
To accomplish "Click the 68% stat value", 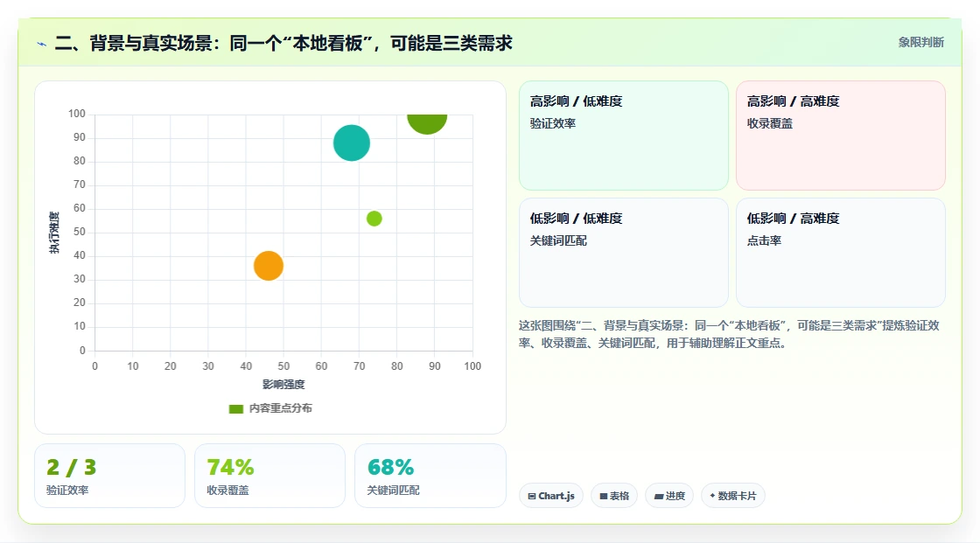I will click(390, 468).
